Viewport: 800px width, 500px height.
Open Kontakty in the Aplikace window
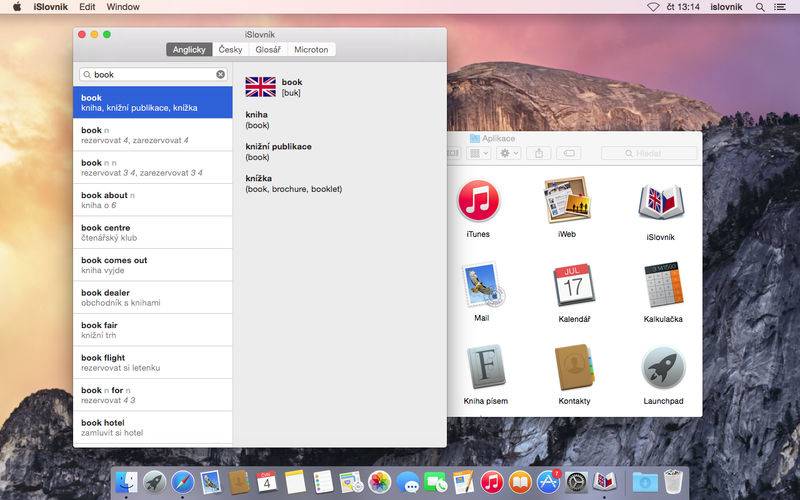click(x=574, y=367)
